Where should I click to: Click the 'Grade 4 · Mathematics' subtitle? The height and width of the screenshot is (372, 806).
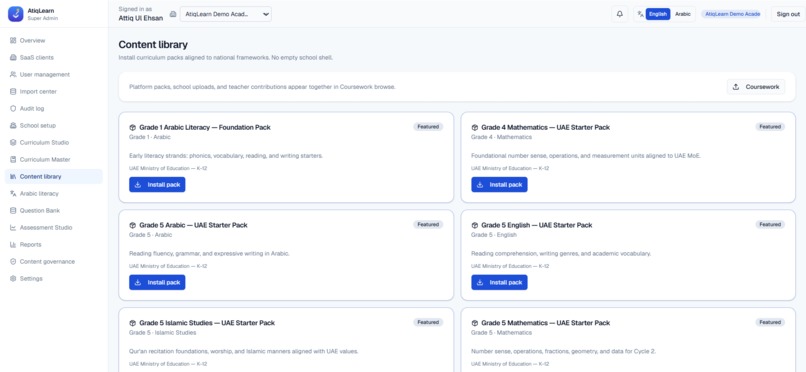coord(501,137)
